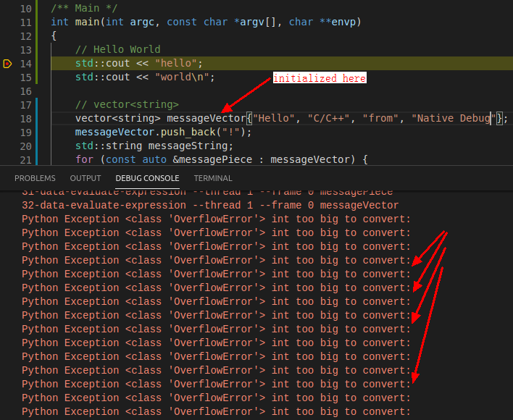513x420 pixels.
Task: Click 'messageVector' declaration on line 18
Action: [x=206, y=118]
